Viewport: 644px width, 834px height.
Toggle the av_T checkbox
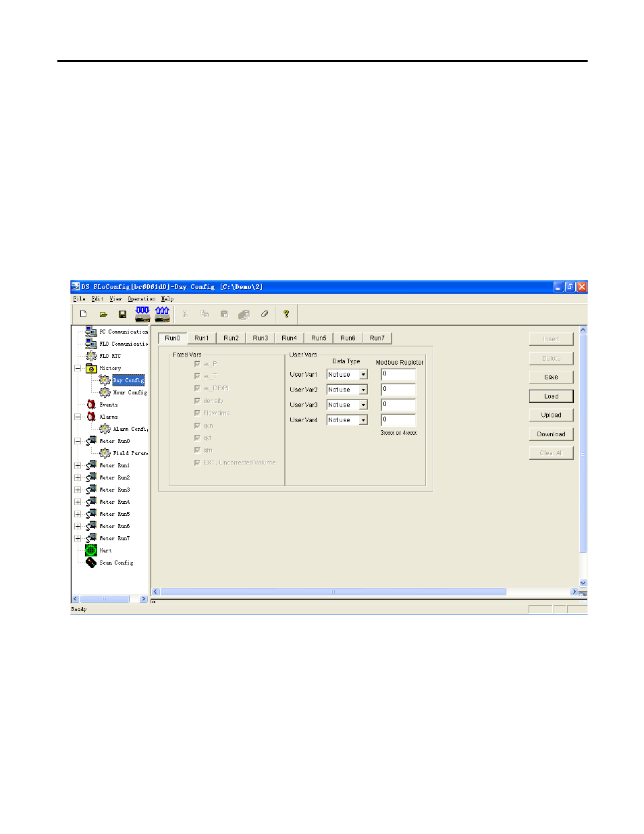tap(197, 376)
